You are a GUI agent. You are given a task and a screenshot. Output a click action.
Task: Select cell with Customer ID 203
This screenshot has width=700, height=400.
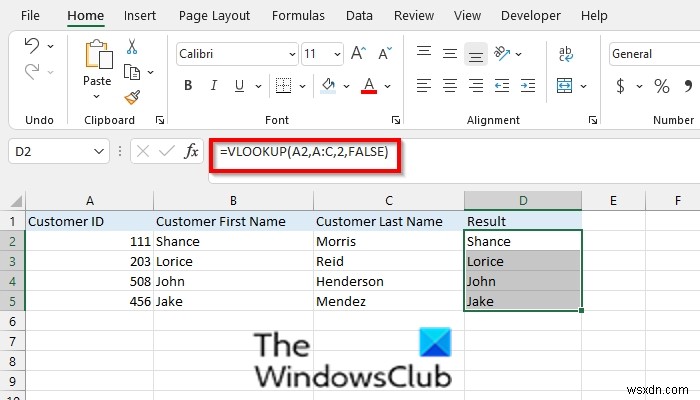[x=90, y=261]
